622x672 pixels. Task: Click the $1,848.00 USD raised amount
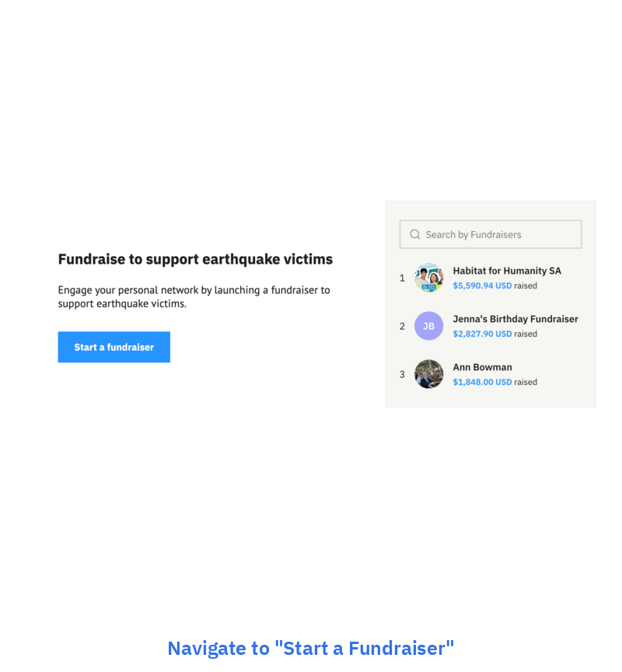tap(482, 382)
